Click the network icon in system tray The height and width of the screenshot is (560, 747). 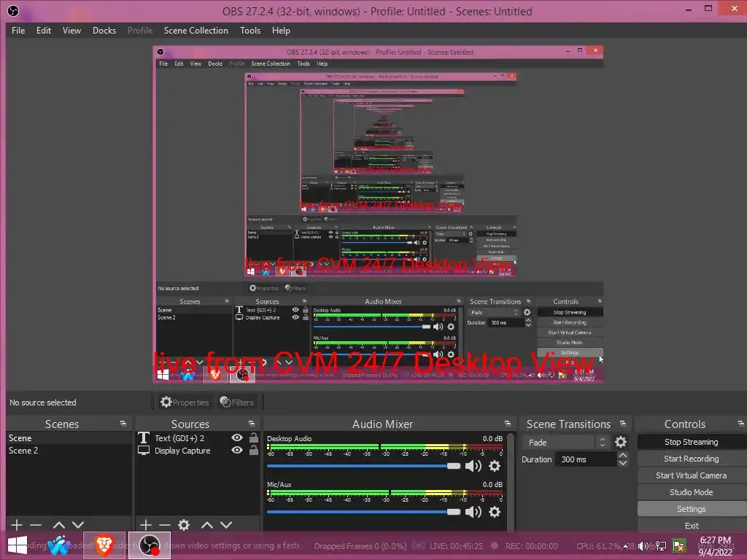coord(661,546)
